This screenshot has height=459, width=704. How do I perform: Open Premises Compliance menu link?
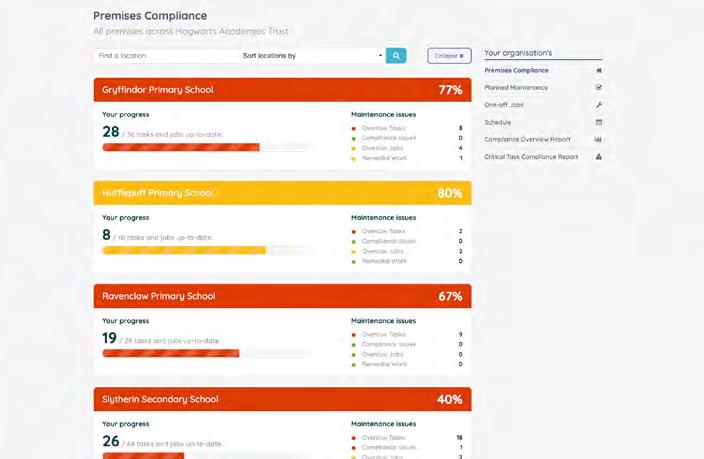point(516,71)
